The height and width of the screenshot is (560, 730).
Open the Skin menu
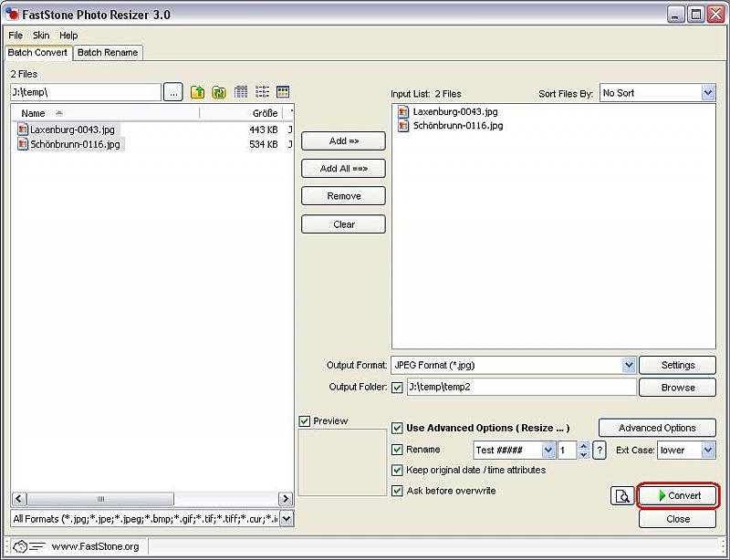pyautogui.click(x=41, y=36)
